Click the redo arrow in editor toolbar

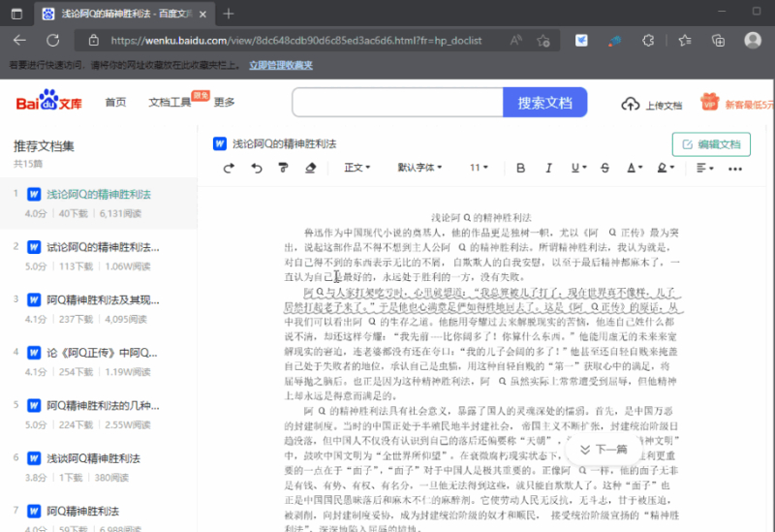coord(229,168)
